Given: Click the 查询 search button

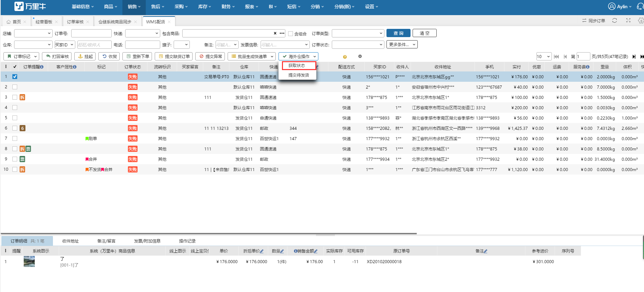Looking at the screenshot, I should (399, 33).
